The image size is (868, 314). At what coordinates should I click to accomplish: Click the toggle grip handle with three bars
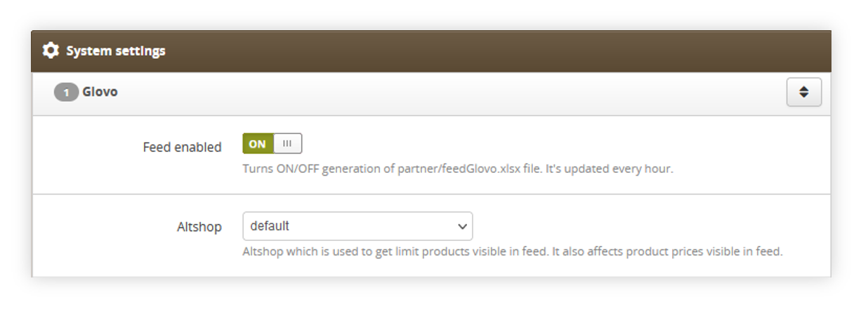[x=287, y=144]
